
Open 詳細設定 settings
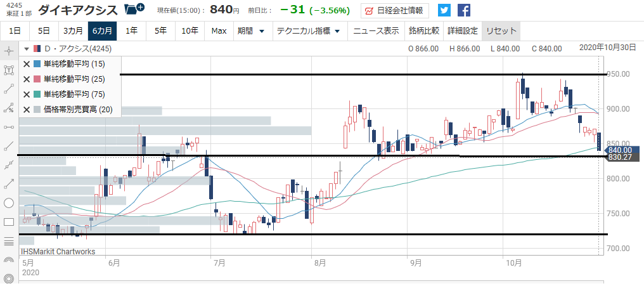(x=463, y=31)
